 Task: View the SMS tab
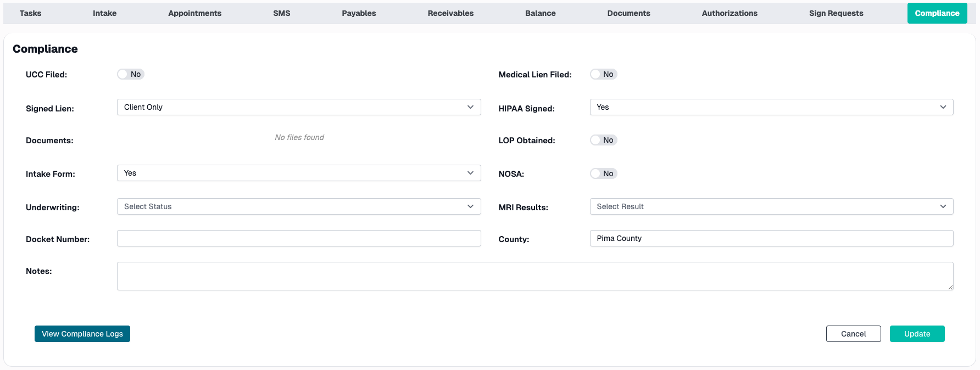click(x=281, y=13)
